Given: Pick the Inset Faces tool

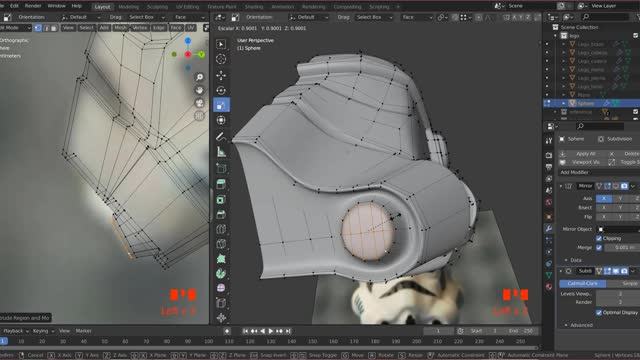Looking at the screenshot, I should (221, 200).
